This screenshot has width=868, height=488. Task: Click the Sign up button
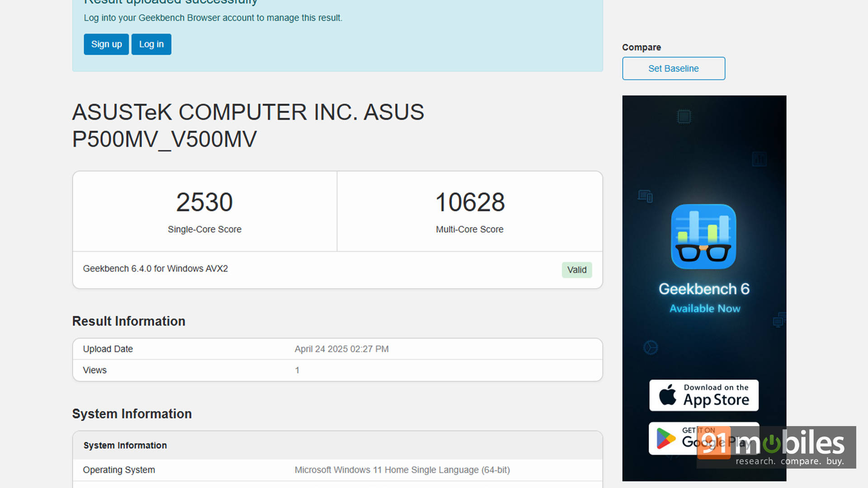pyautogui.click(x=106, y=44)
